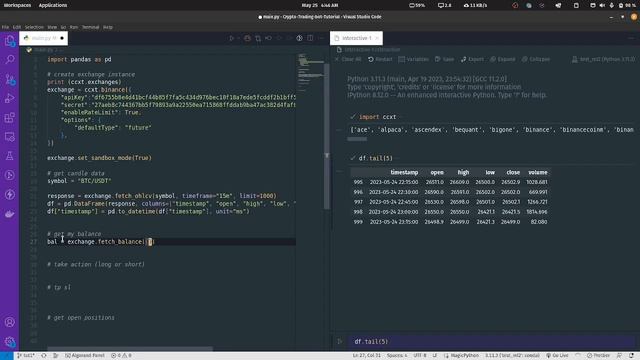This screenshot has width=640, height=360.
Task: Open the Explorer view in activity bar
Action: (10, 40)
